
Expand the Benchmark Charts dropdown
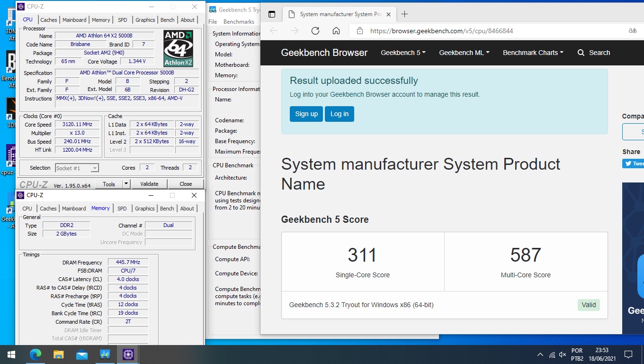tap(533, 53)
